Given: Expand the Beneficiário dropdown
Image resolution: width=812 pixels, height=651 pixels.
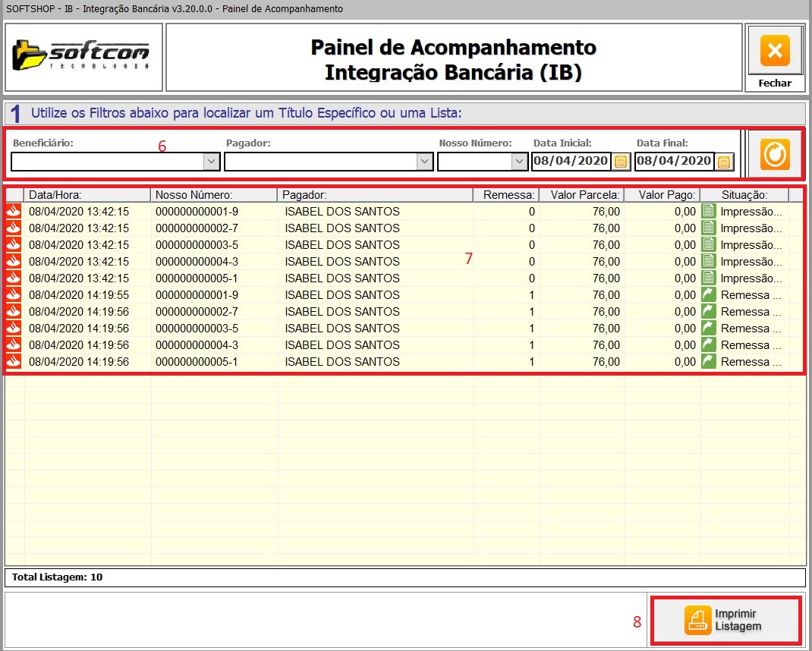Looking at the screenshot, I should point(211,162).
